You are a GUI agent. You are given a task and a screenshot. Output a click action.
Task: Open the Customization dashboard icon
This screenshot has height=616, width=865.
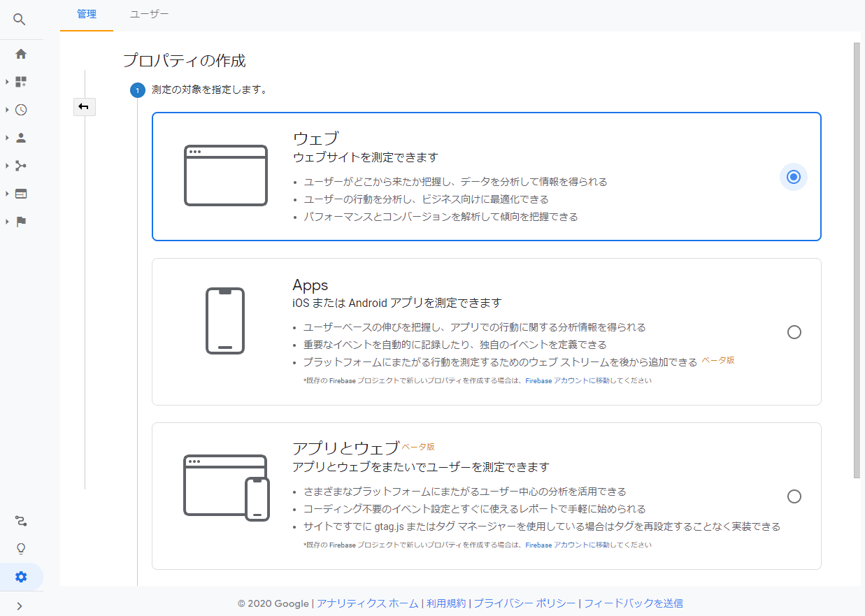(21, 82)
